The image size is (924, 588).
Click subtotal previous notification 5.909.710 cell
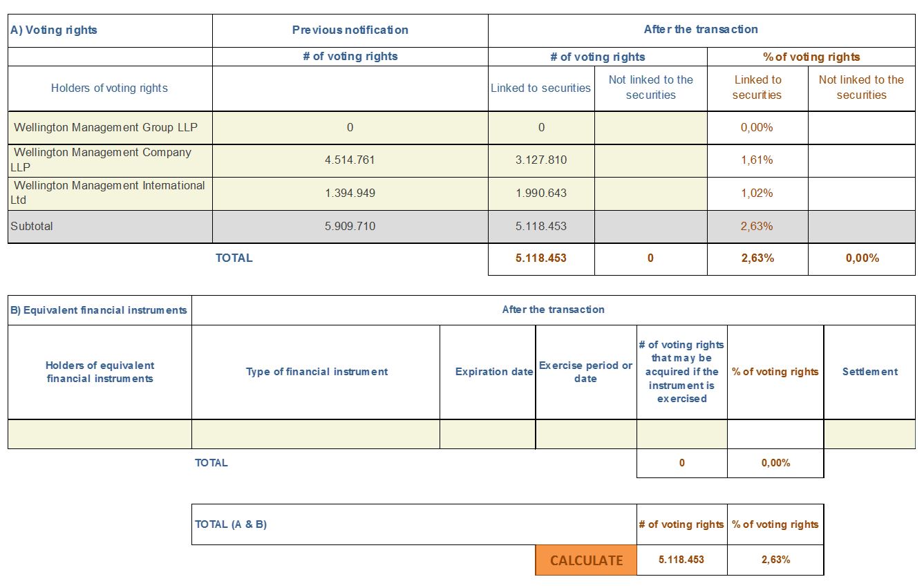(350, 227)
